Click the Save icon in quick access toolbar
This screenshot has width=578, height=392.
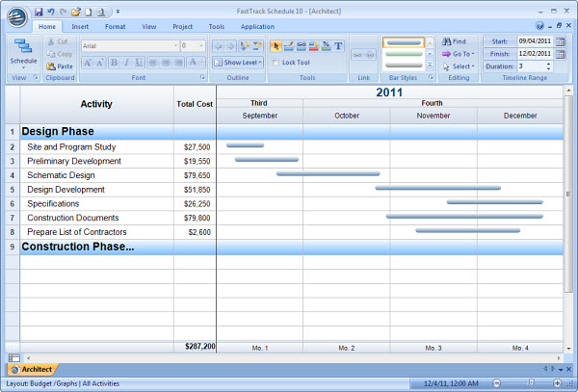[39, 12]
